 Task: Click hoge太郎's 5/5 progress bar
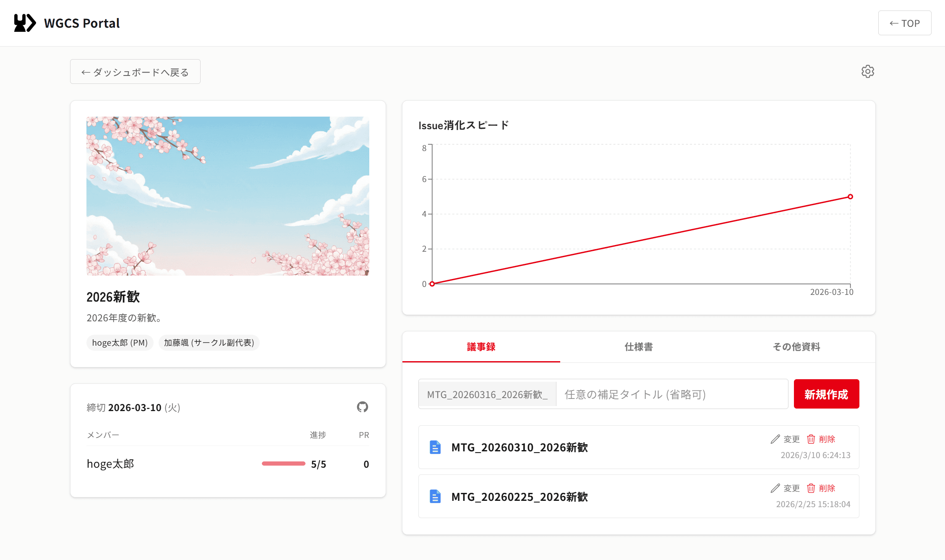coord(283,464)
